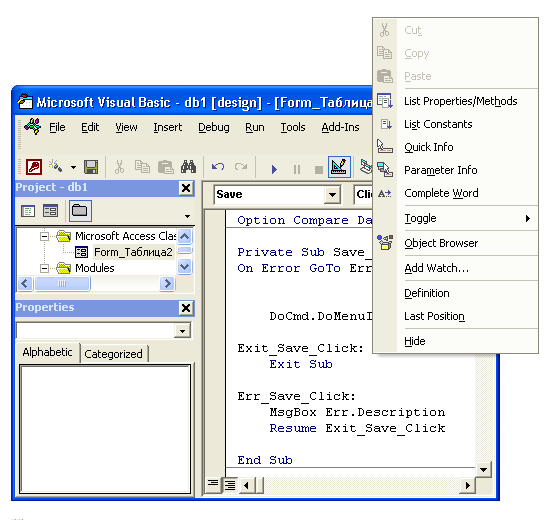The image size is (546, 520).
Task: Click the Visual Basic menu bar app icon
Action: coord(33,126)
